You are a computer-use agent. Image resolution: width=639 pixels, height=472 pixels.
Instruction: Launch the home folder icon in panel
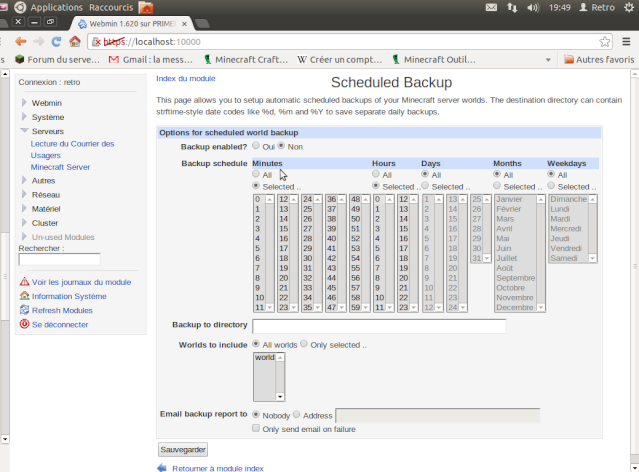[x=145, y=7]
